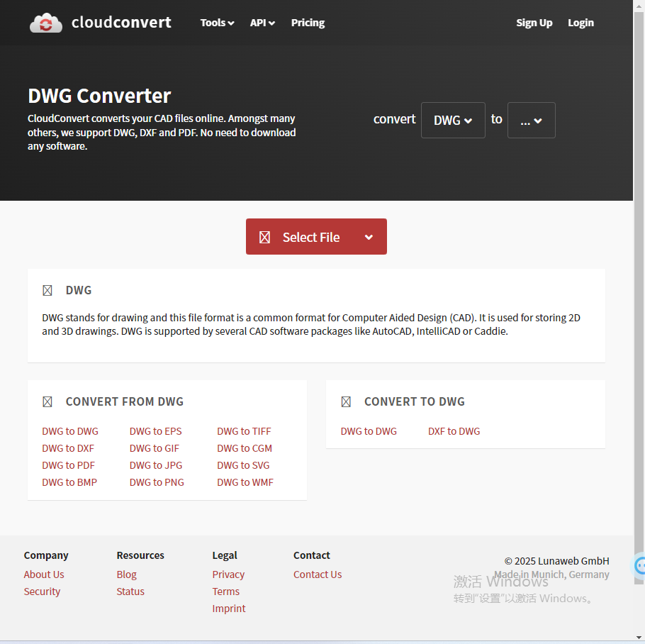This screenshot has width=645, height=644.
Task: Click the icon beside Convert From DWG
Action: point(47,401)
